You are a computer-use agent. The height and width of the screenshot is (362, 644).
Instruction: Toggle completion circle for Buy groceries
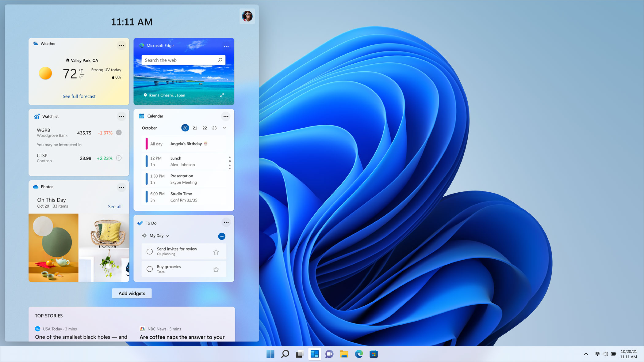pyautogui.click(x=149, y=269)
